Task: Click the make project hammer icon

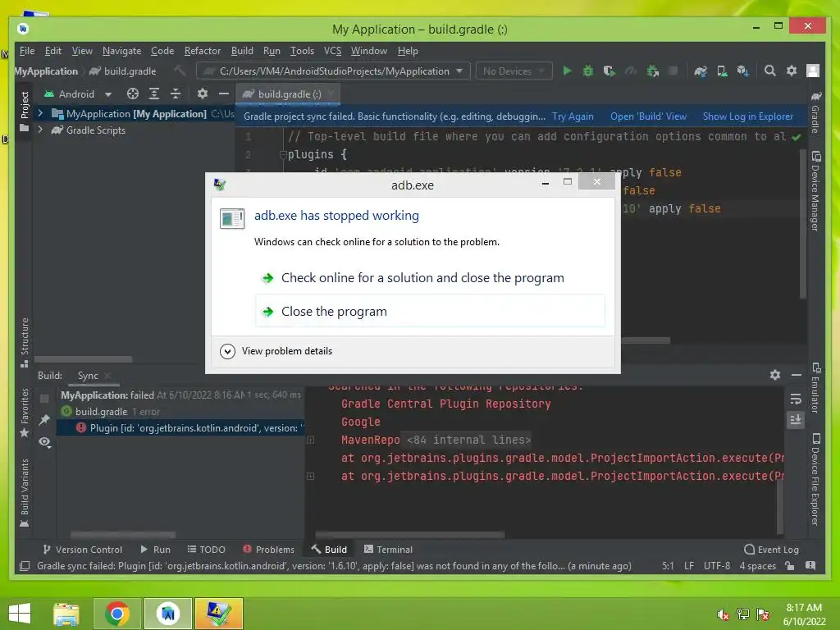Action: (180, 71)
